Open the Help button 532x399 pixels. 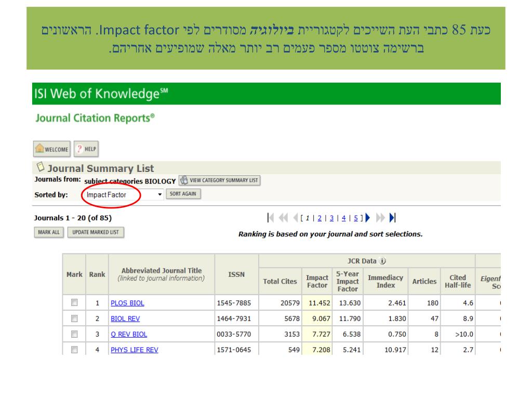[86, 149]
